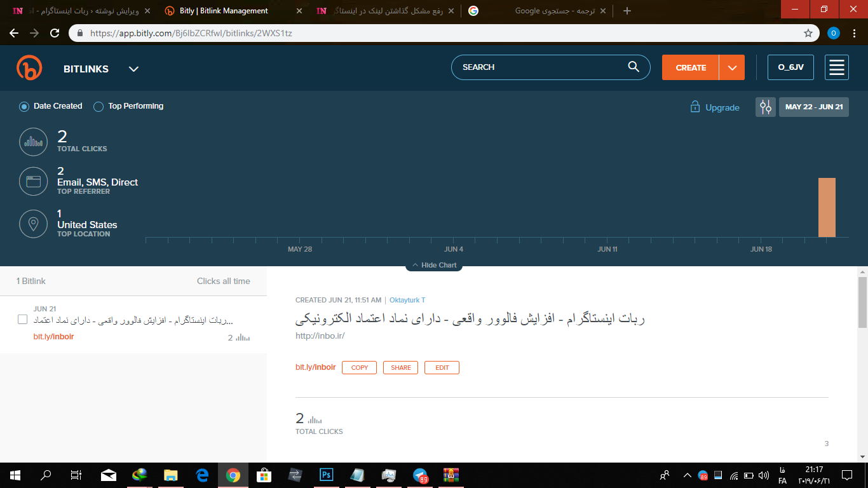Open the Chrome three-dot menu
Image resolution: width=868 pixels, height=488 pixels.
pyautogui.click(x=855, y=33)
